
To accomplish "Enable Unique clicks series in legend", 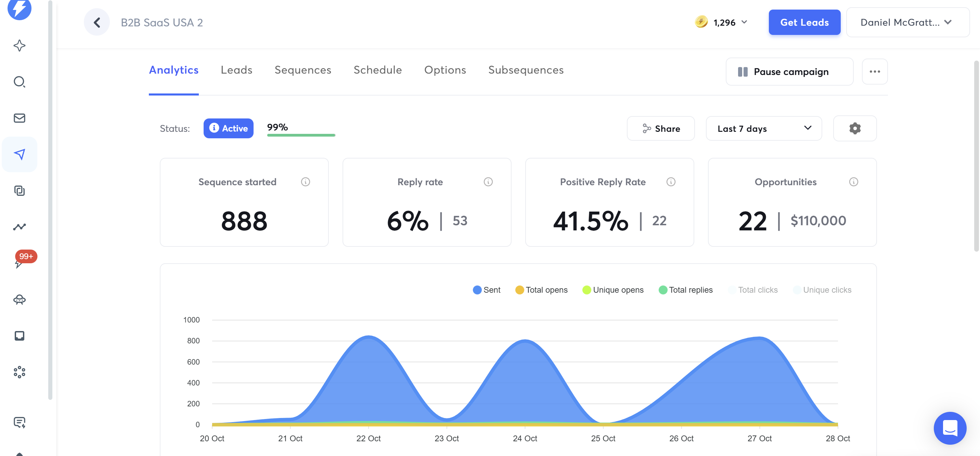I will 822,290.
